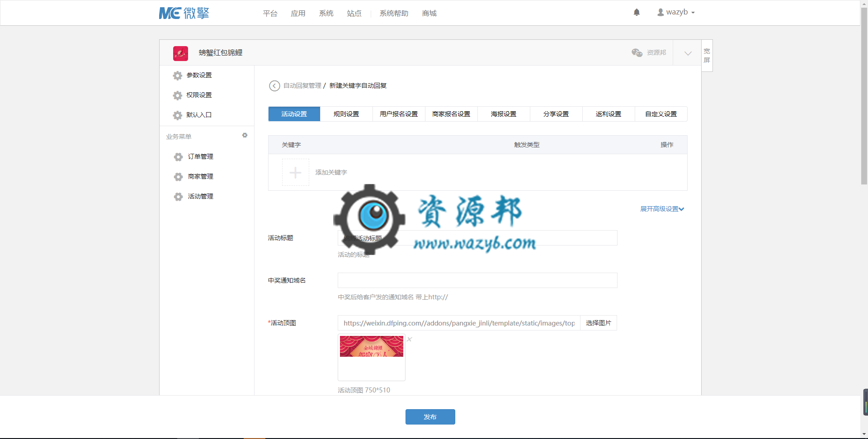Image resolution: width=868 pixels, height=439 pixels.
Task: Switch to the 自定义设置 tab
Action: pos(661,114)
